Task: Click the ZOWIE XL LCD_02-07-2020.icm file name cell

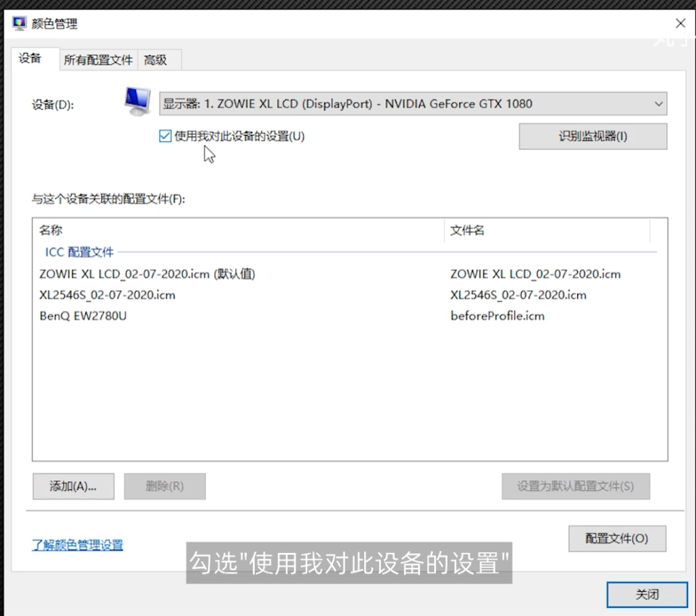Action: point(536,274)
